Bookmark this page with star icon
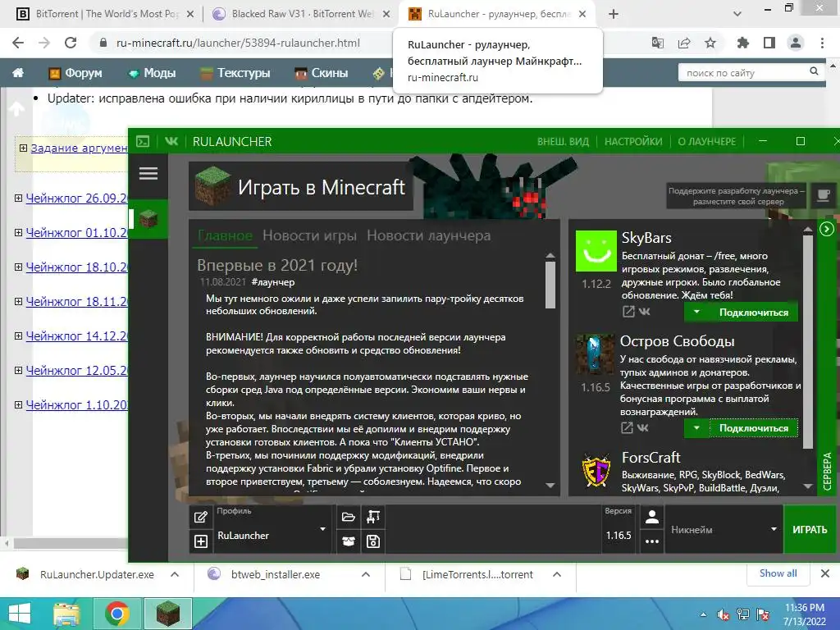The image size is (840, 630). coord(710,43)
